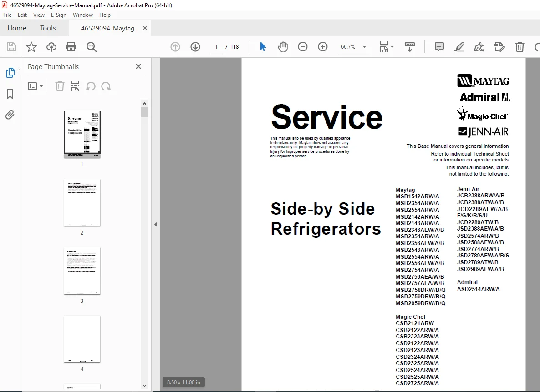Delete selected page in thumbnails panel
This screenshot has height=392, width=540.
[60, 86]
